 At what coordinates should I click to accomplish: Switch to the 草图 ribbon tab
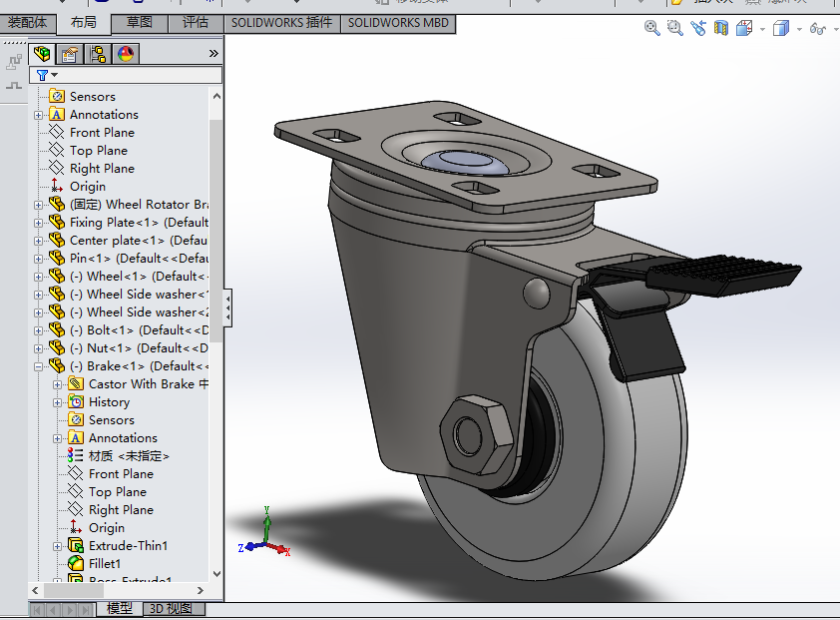click(x=140, y=22)
